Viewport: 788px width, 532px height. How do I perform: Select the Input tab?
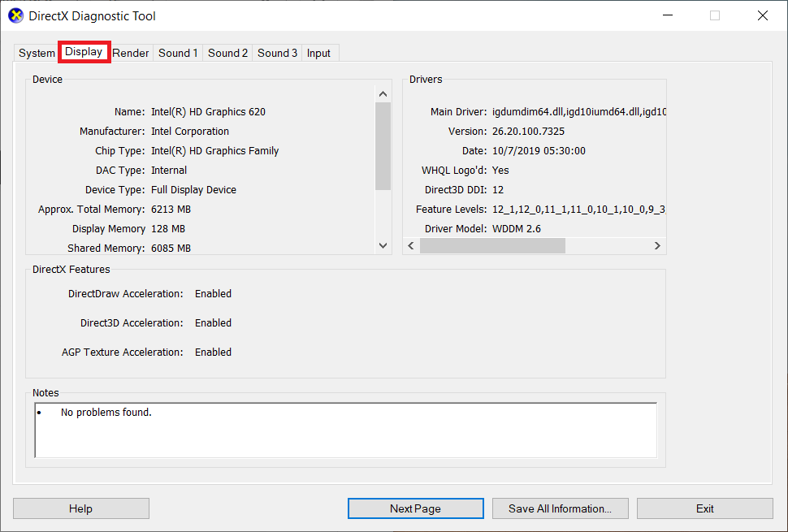(x=318, y=53)
